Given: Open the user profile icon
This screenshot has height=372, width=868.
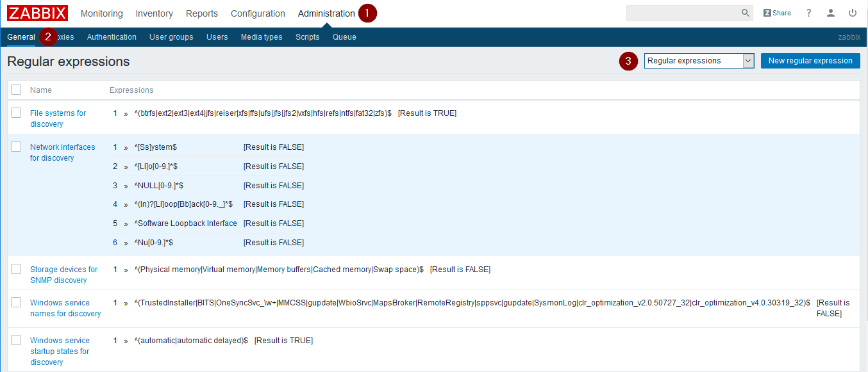Looking at the screenshot, I should 831,13.
